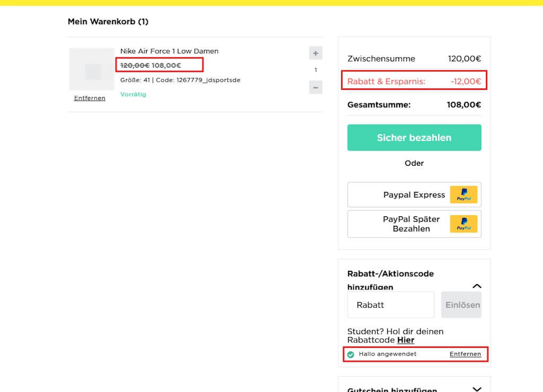
Task: Increase quantity with the plus button
Action: pyautogui.click(x=316, y=53)
